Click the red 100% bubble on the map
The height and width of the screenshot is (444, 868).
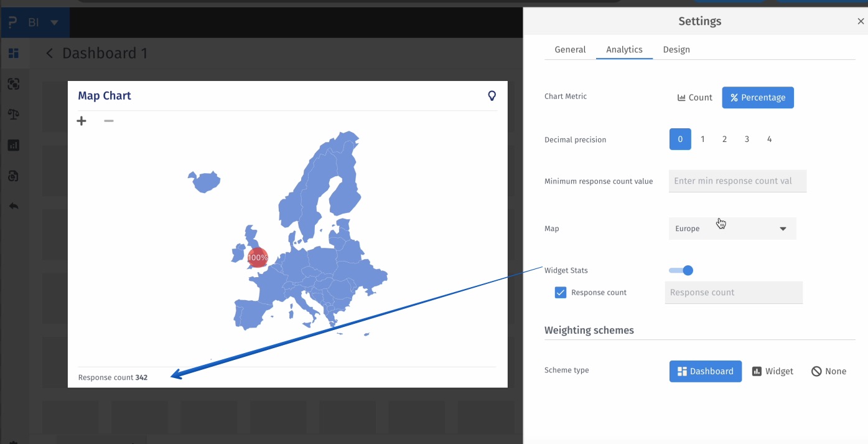(x=258, y=257)
